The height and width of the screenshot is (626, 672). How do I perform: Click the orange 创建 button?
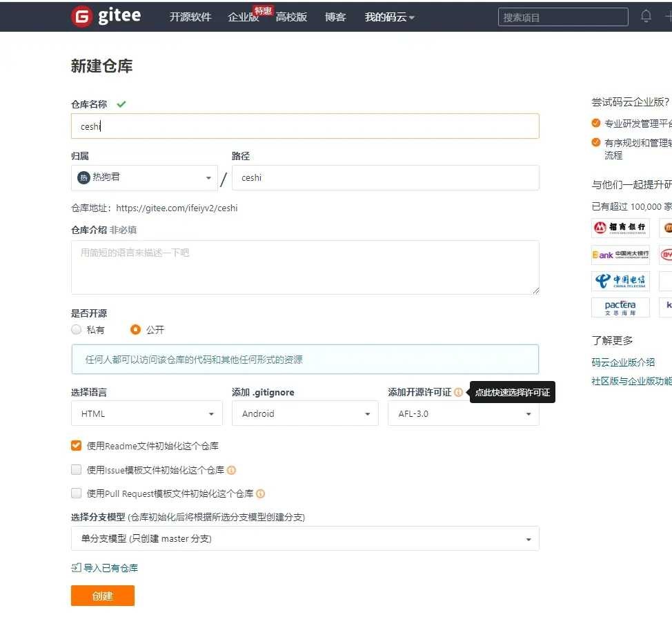coord(103,596)
